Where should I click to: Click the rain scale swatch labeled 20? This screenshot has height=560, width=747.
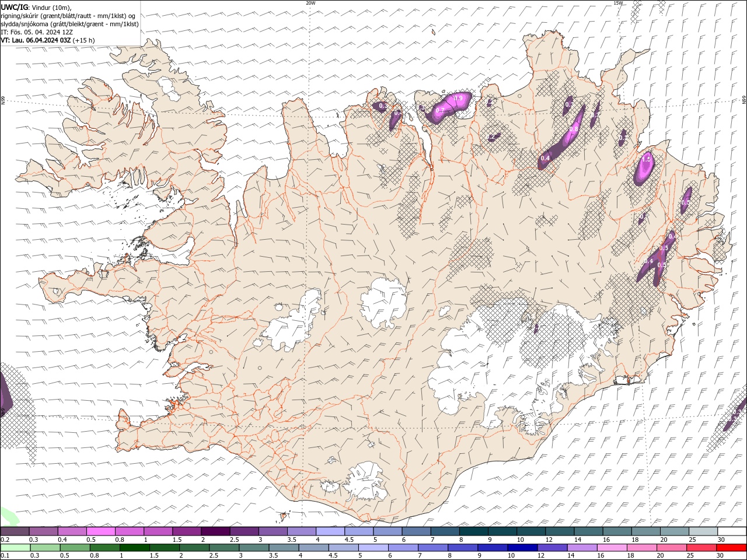point(671,548)
